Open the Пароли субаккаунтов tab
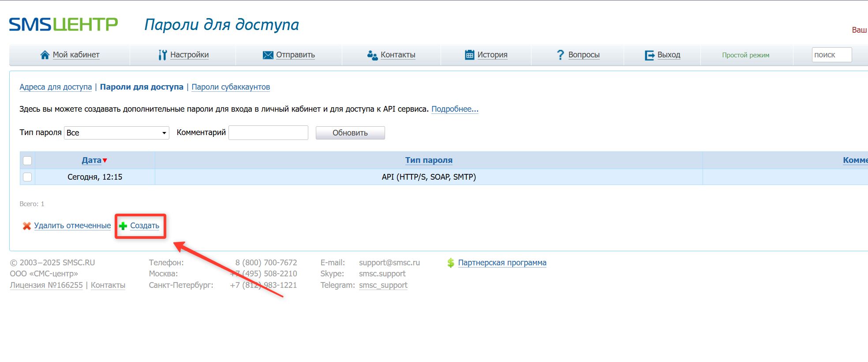868x362 pixels. (230, 87)
